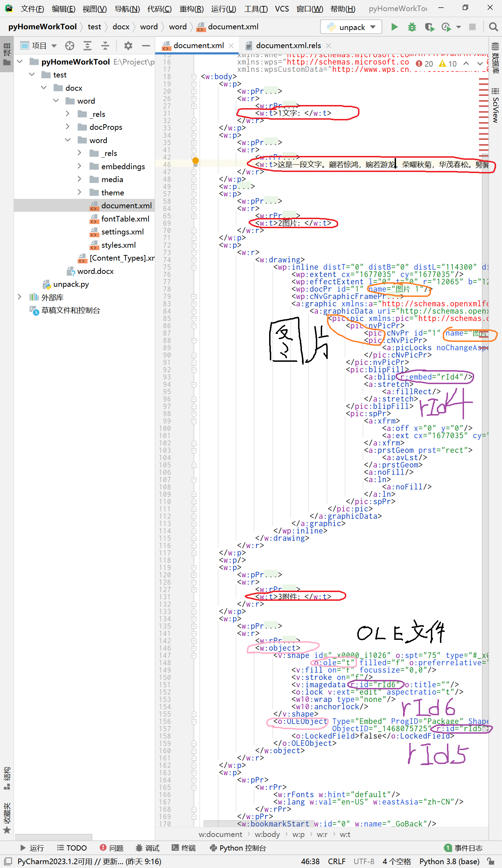Close the document.xml tab
The width and height of the screenshot is (502, 868).
pyautogui.click(x=231, y=46)
